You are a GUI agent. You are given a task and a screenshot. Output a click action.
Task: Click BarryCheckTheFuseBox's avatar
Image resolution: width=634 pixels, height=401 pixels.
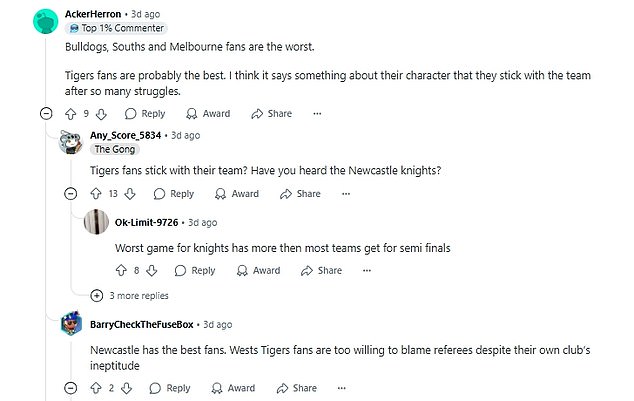[x=70, y=325]
